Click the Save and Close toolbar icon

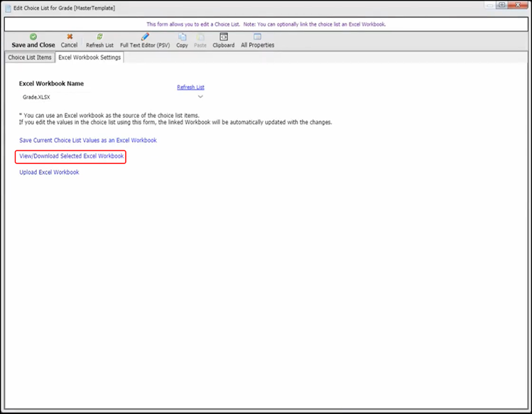tap(33, 40)
